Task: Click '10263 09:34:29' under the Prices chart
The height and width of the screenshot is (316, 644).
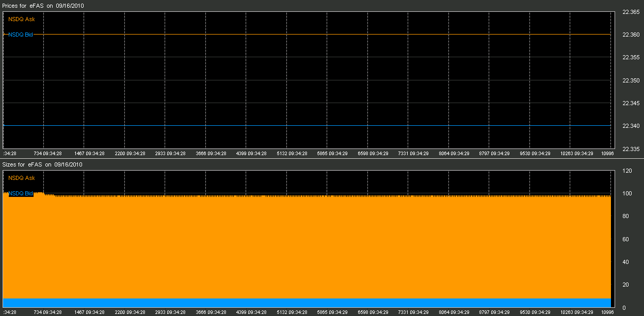Action: 576,154
